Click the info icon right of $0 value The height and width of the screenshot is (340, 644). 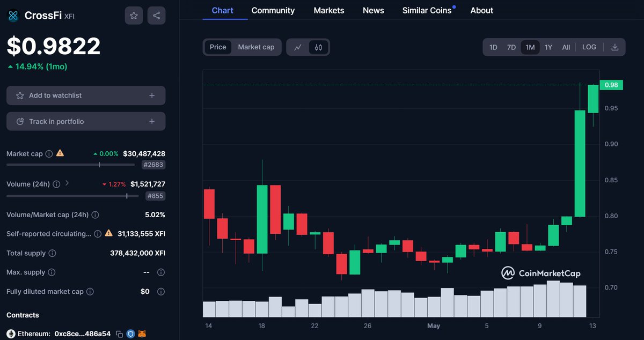click(161, 292)
